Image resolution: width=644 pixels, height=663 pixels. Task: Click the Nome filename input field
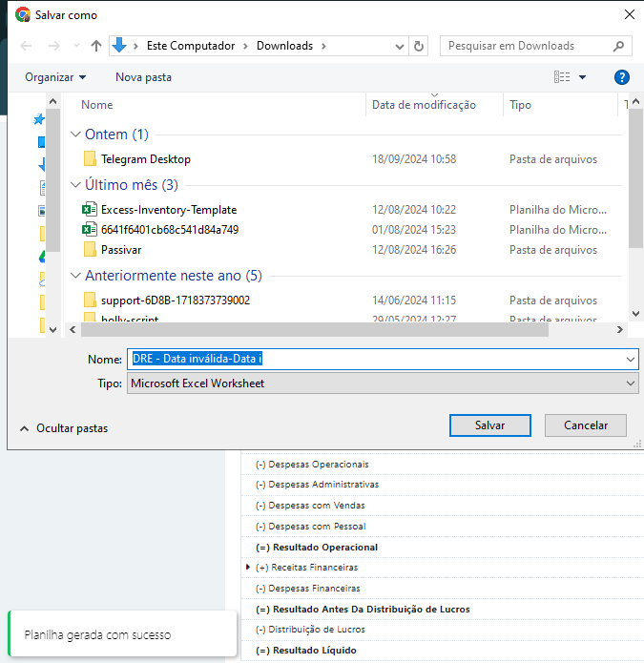click(382, 359)
